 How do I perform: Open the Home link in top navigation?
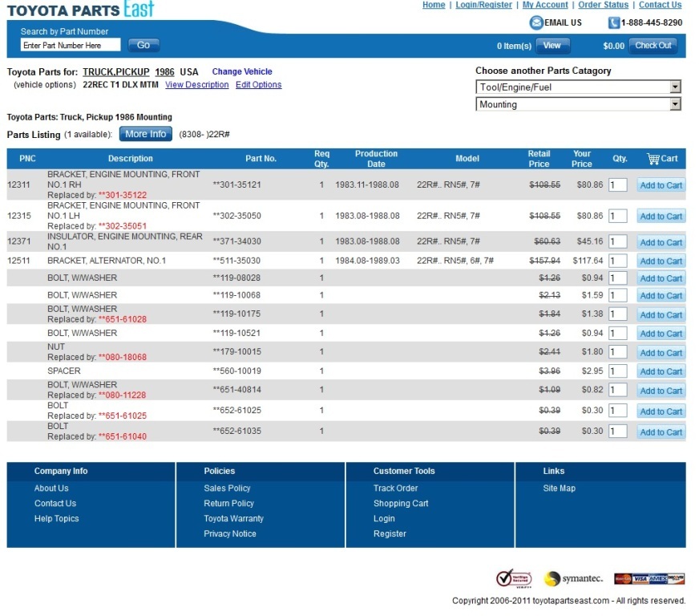pyautogui.click(x=434, y=5)
